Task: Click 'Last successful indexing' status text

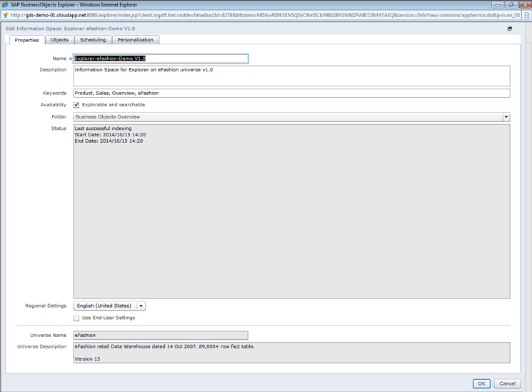Action: point(103,129)
